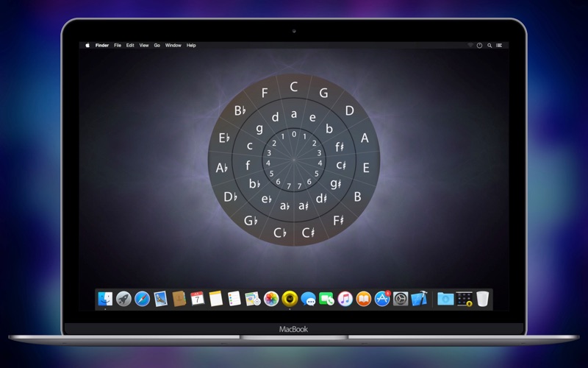Open the Music app in dock

point(345,299)
